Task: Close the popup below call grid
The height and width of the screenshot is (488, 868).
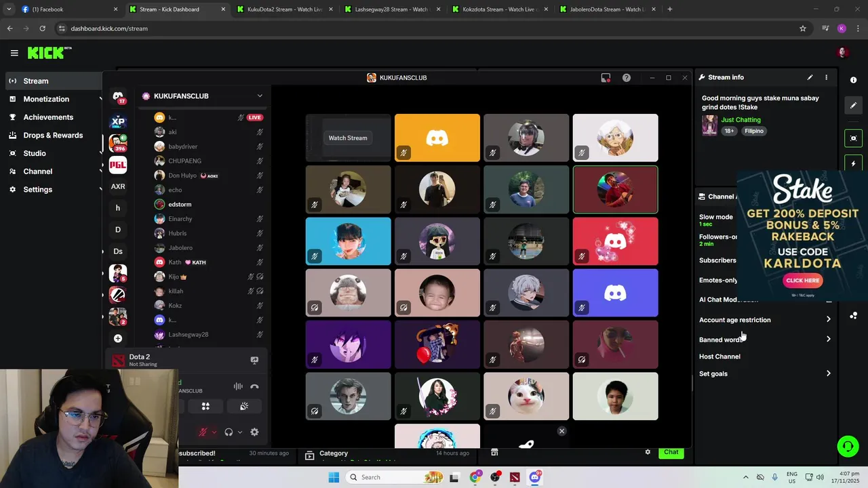Action: (x=561, y=431)
